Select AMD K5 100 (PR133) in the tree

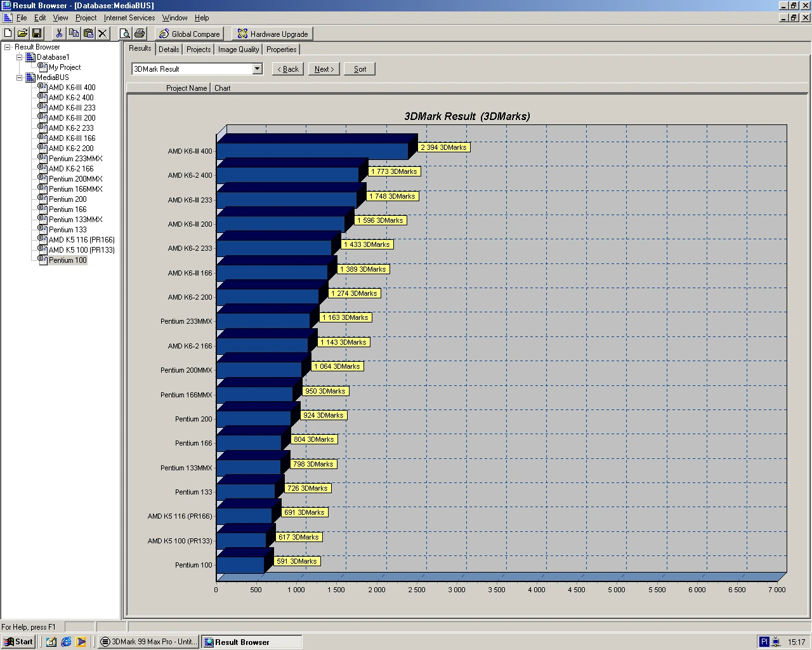[82, 250]
